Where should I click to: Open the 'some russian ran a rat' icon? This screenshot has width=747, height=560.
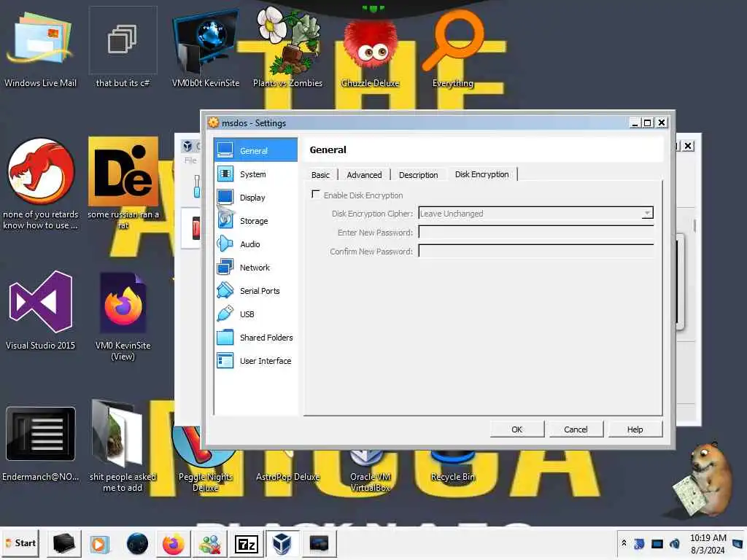click(123, 184)
